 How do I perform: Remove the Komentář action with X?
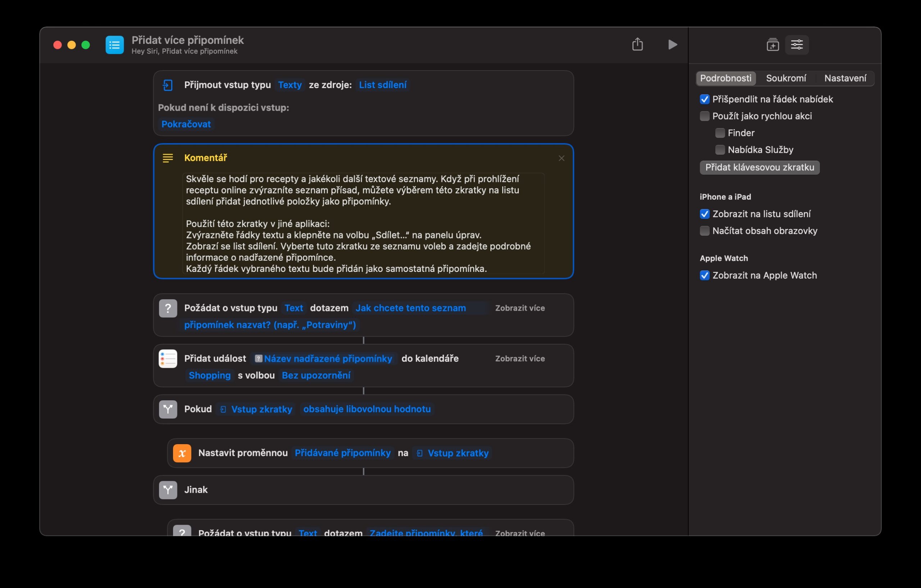click(x=561, y=158)
